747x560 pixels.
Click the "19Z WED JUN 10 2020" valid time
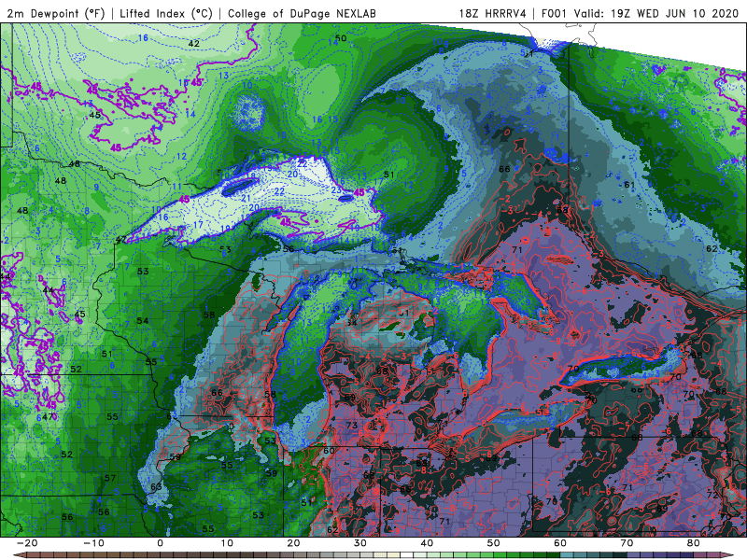click(674, 13)
